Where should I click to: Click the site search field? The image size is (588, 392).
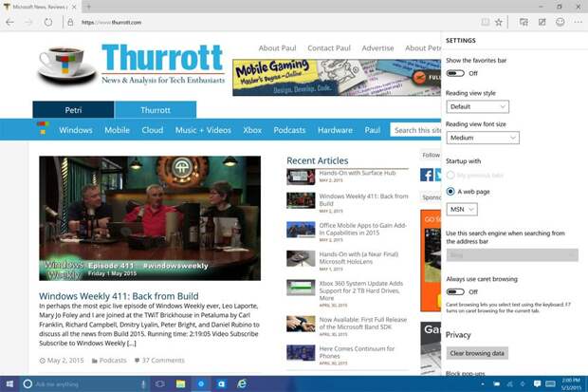[x=415, y=130]
